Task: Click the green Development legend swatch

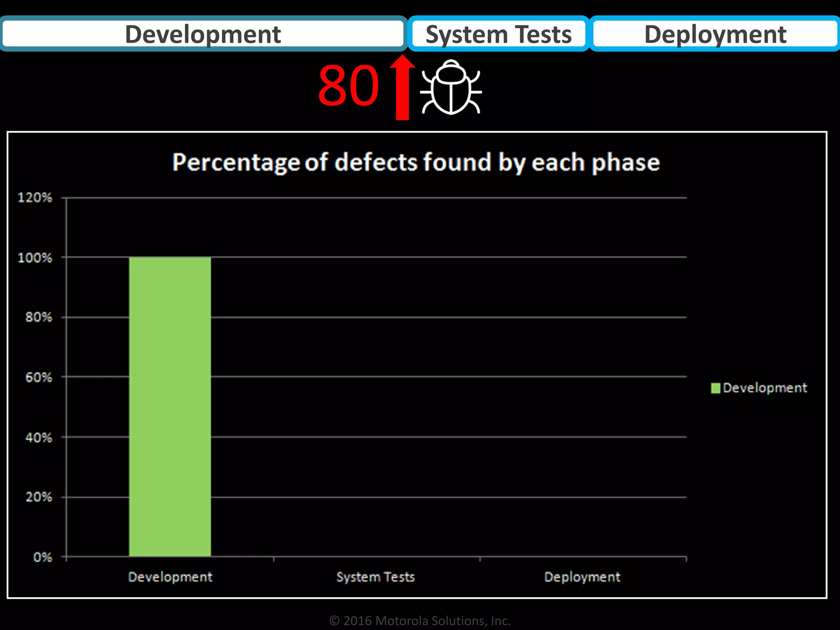Action: tap(715, 388)
